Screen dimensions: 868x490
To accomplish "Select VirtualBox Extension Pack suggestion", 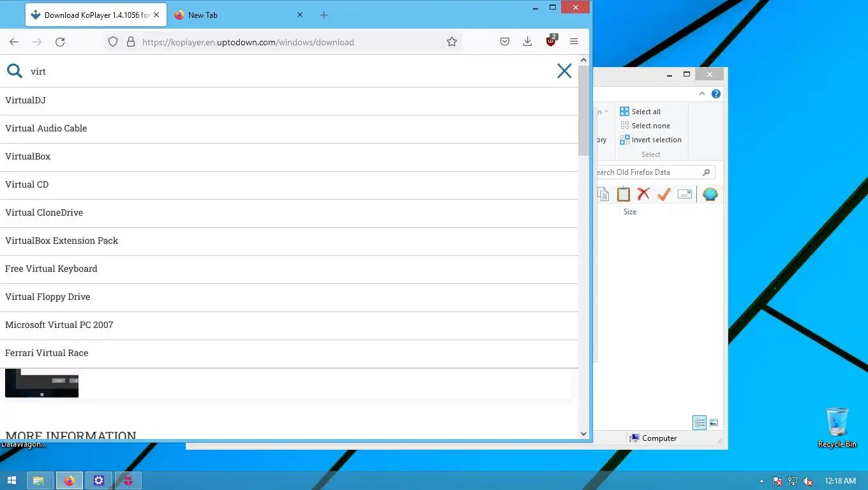I will [288, 241].
